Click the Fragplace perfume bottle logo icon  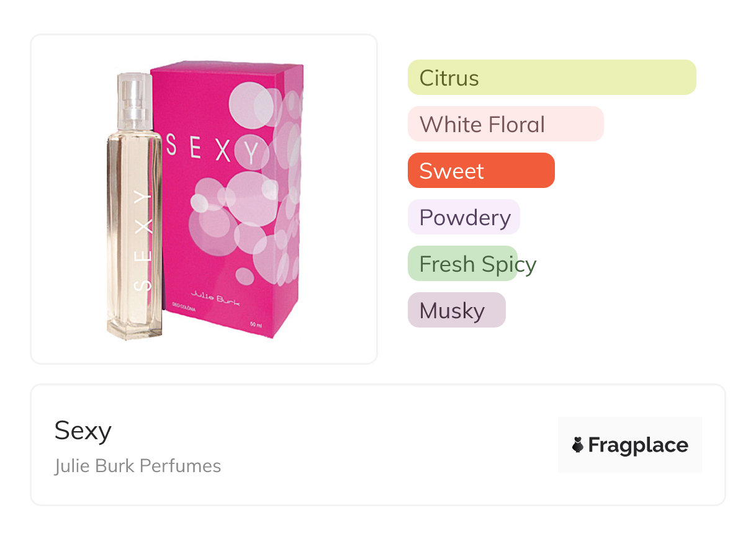tap(578, 445)
